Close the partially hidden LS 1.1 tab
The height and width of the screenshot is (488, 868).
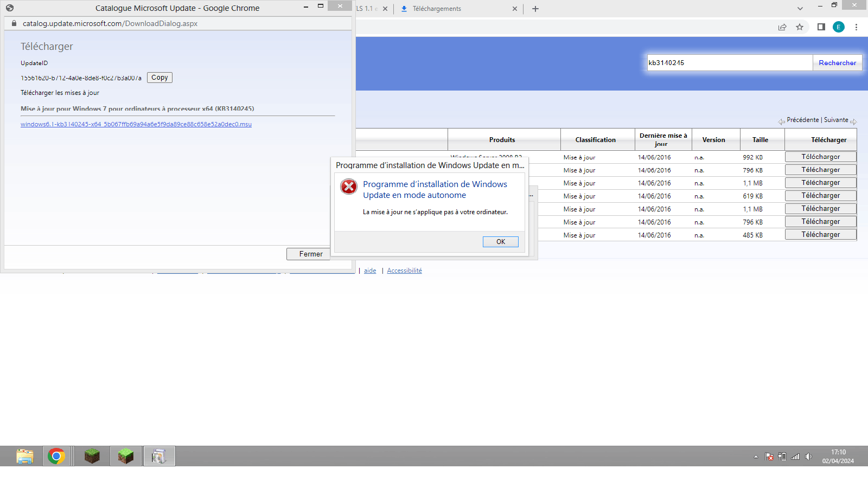[x=385, y=9]
